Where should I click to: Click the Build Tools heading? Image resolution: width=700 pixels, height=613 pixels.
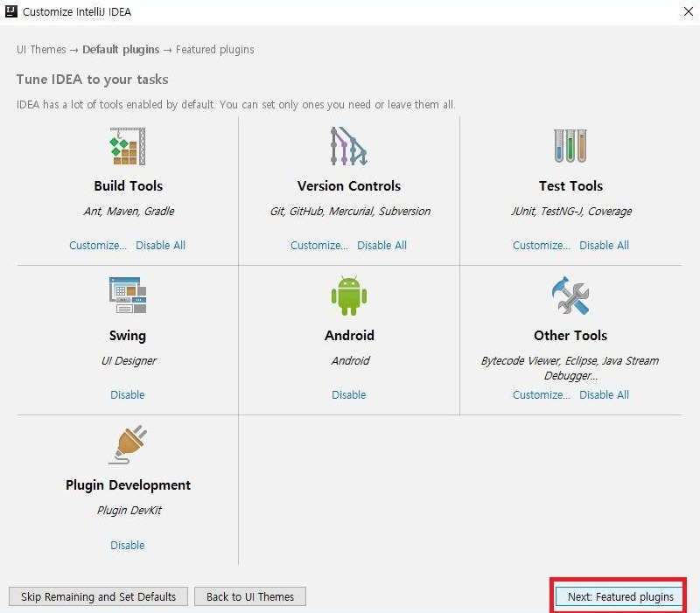[128, 185]
